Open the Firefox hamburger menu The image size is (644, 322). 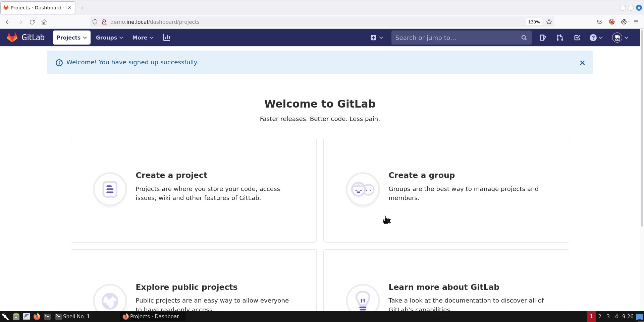(636, 22)
